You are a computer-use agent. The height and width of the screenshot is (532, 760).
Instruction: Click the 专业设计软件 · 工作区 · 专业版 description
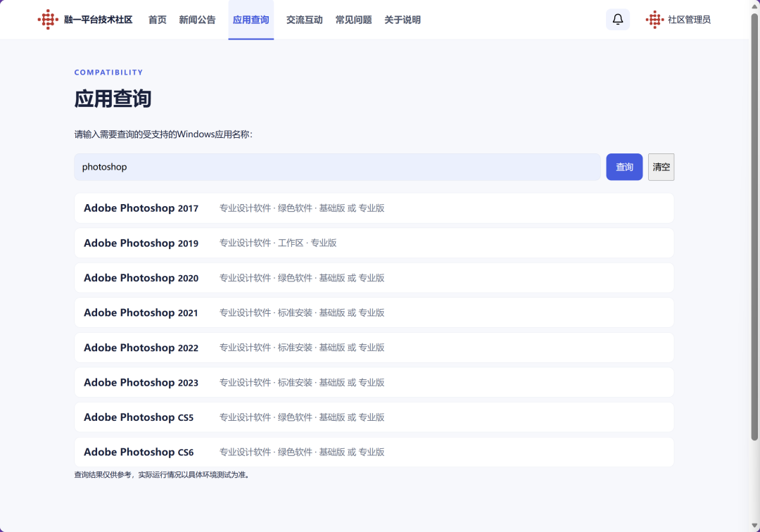(x=278, y=243)
